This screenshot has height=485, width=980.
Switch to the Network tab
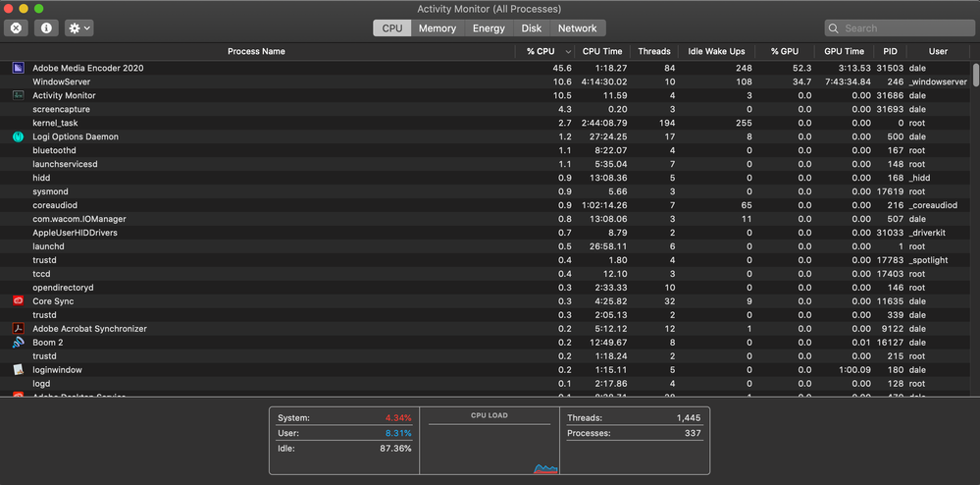[x=578, y=28]
